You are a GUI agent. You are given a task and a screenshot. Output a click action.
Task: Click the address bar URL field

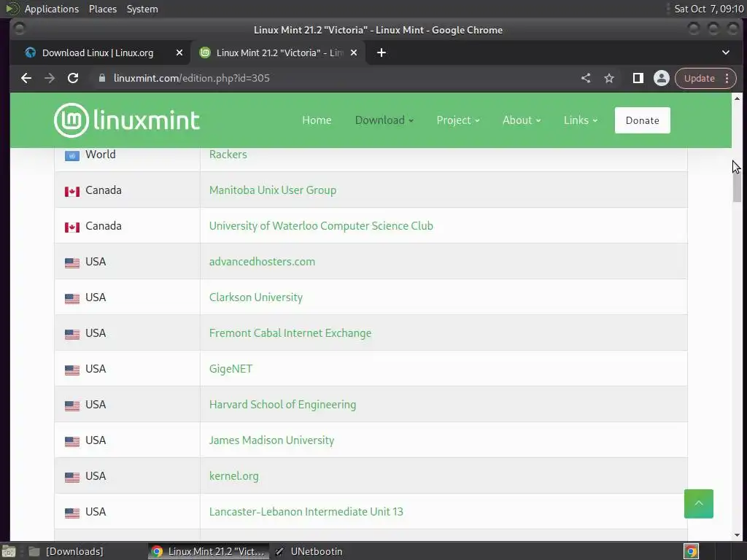pos(333,78)
